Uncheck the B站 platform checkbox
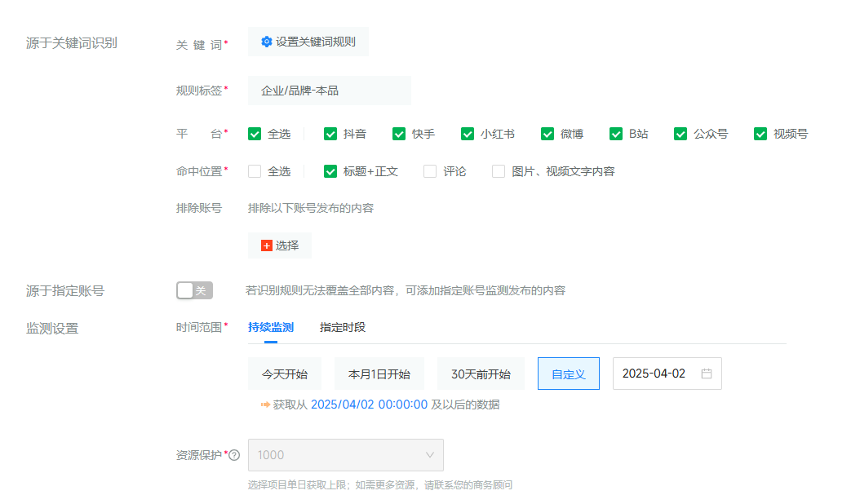860x504 pixels. click(616, 134)
